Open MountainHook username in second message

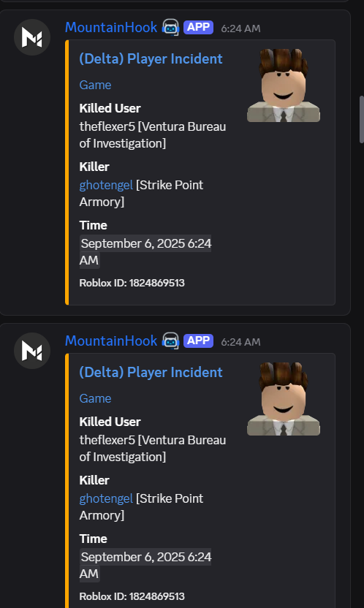[x=111, y=341]
